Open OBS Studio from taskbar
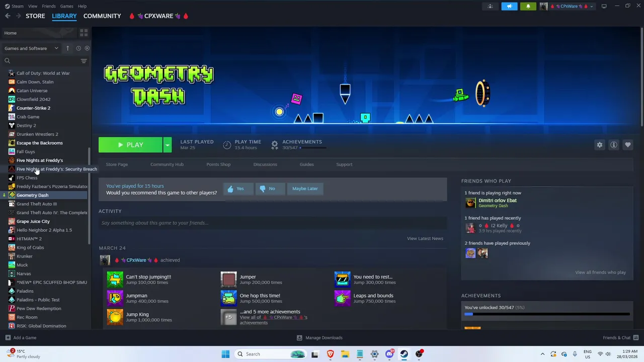The height and width of the screenshot is (362, 644). 419,354
